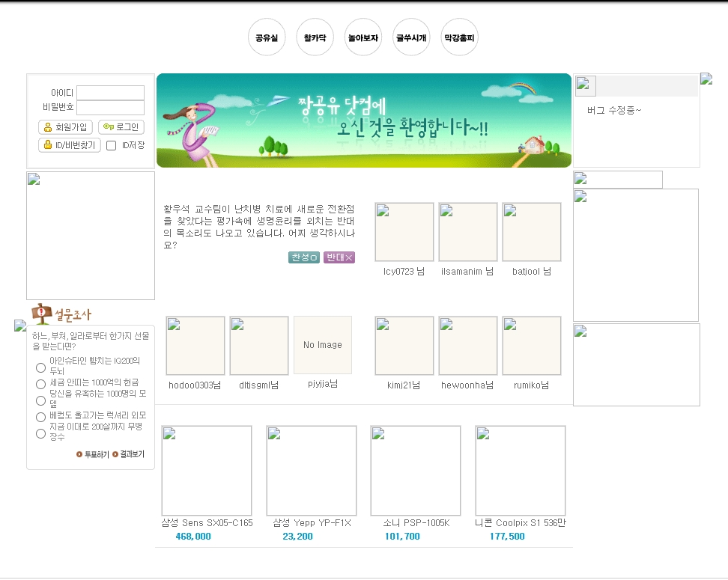Enable the ID저장 checkbox
The width and height of the screenshot is (728, 580).
(111, 146)
